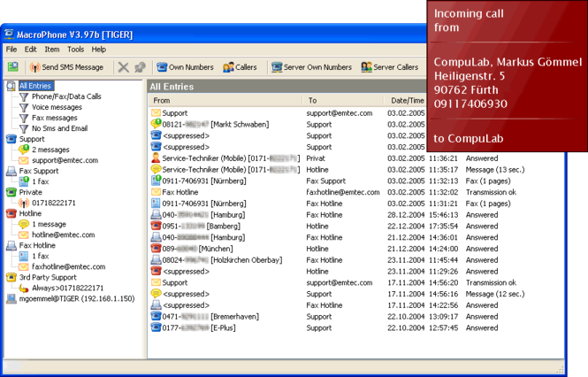Click funnel icon beside Fax messages

click(x=24, y=118)
